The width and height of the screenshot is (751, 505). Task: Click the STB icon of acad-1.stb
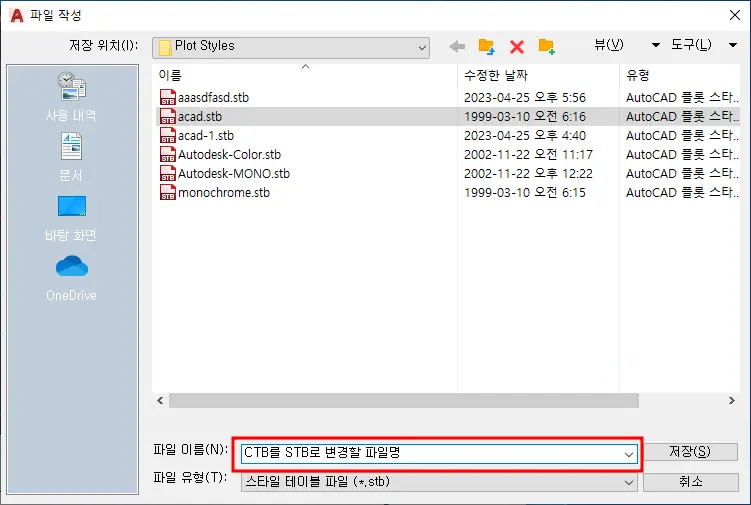point(168,136)
